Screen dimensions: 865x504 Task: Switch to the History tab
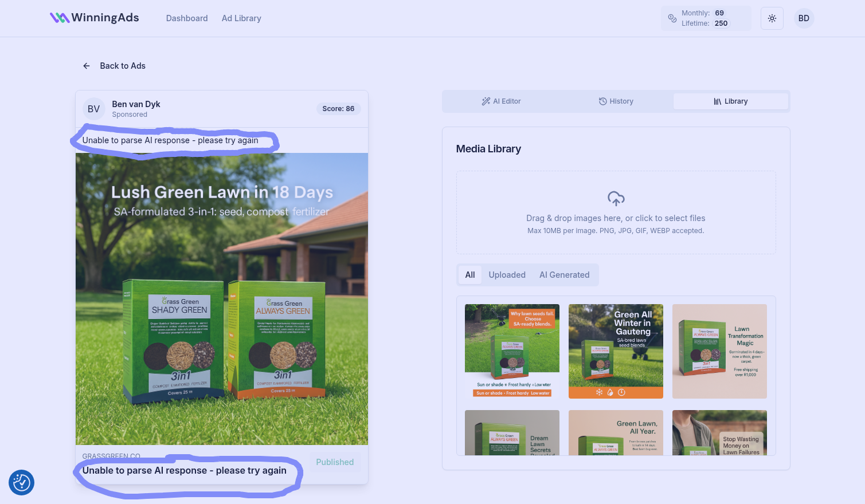(616, 101)
